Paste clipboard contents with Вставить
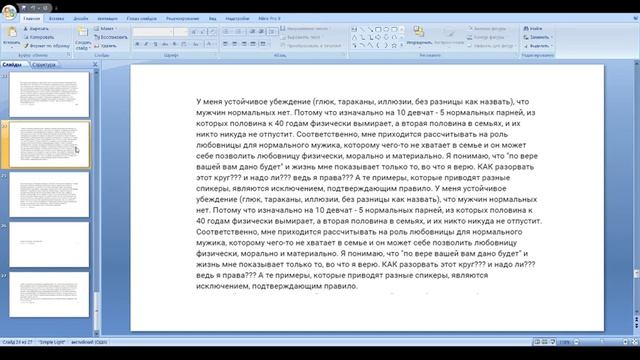The height and width of the screenshot is (360, 640). click(x=11, y=37)
